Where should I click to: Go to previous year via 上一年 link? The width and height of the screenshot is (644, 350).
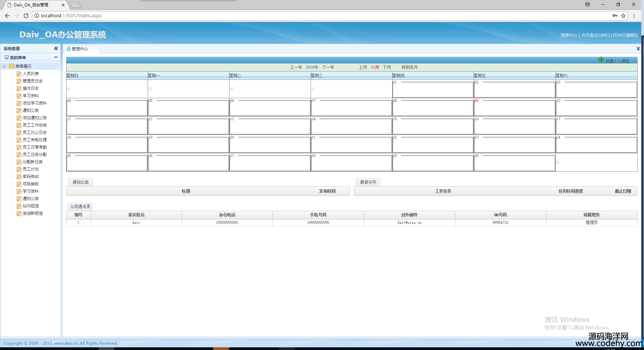coord(296,67)
